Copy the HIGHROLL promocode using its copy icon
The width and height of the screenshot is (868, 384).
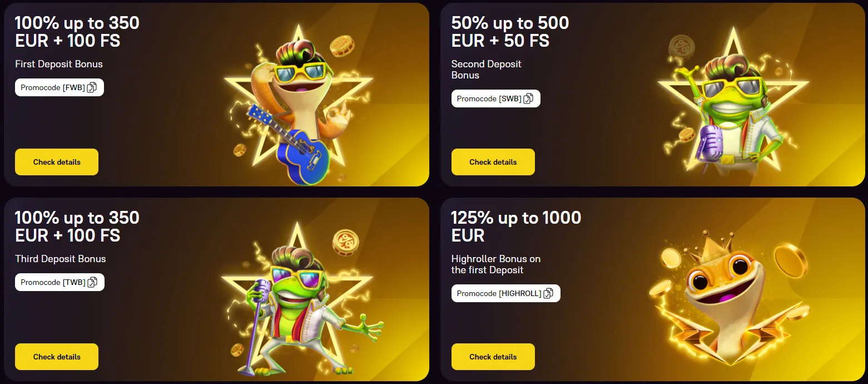tap(549, 293)
